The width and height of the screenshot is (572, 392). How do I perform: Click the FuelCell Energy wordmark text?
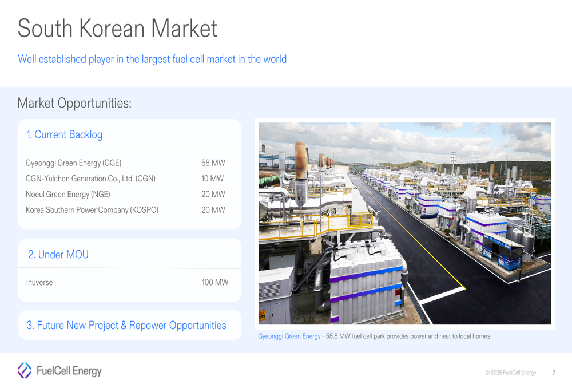pyautogui.click(x=69, y=371)
